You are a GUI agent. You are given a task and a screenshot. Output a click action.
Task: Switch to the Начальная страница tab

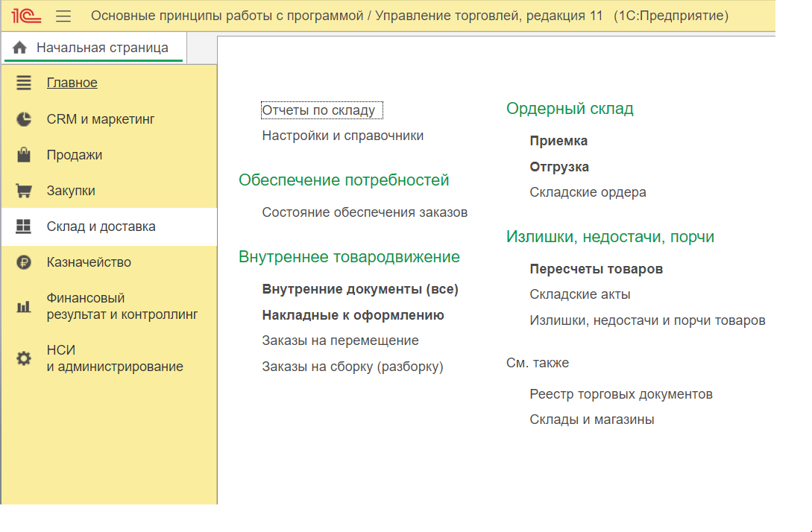tap(102, 48)
